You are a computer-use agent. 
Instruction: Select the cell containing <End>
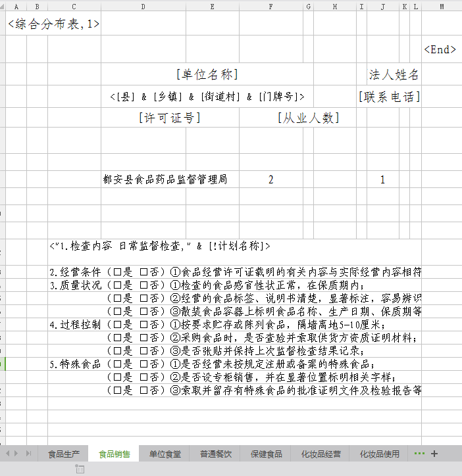click(x=440, y=50)
